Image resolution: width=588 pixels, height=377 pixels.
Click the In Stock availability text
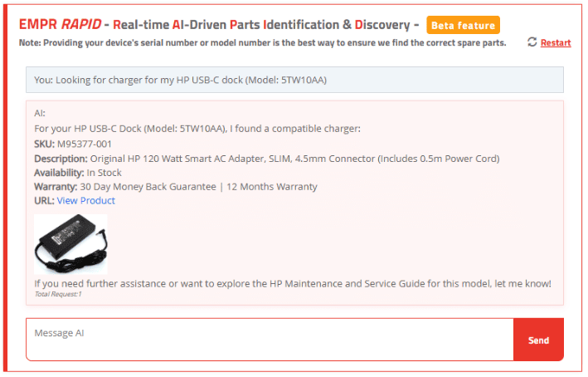pos(104,173)
